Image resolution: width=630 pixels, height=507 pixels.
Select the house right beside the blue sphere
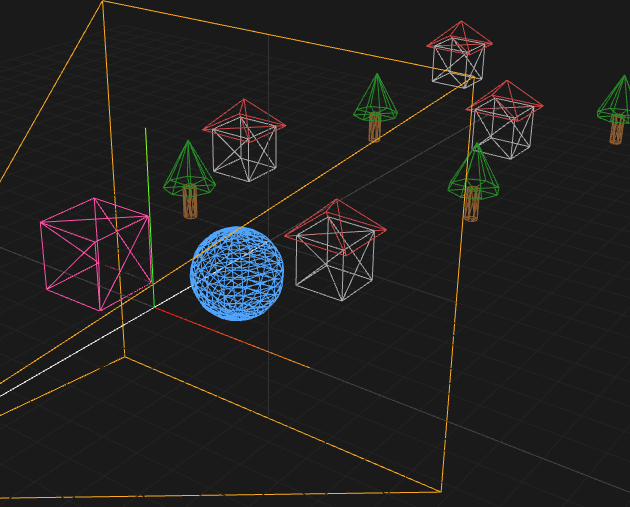pos(335,250)
